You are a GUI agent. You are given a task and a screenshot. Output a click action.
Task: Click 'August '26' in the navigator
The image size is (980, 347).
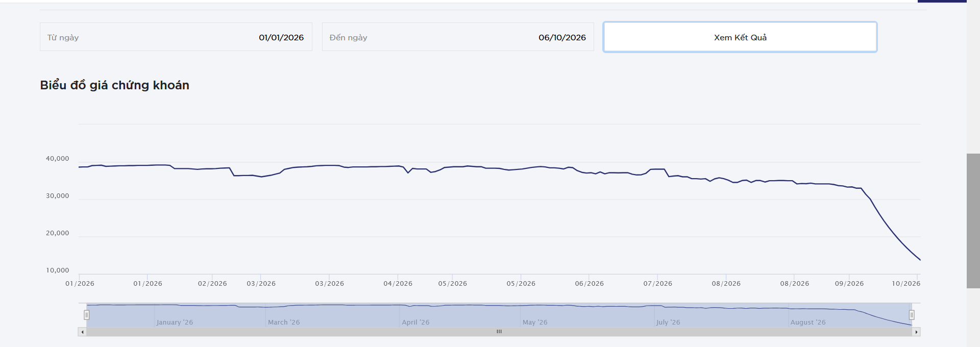click(x=808, y=323)
